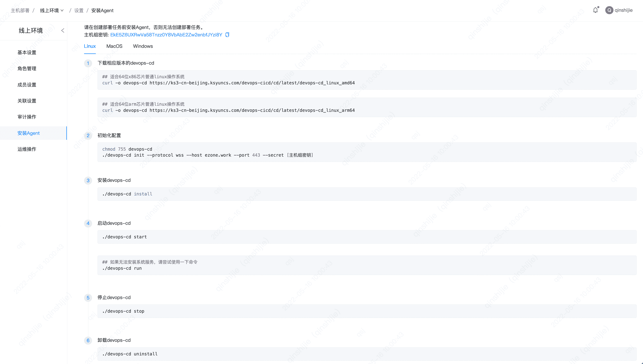Open 审计操作 in the sidebar
The height and width of the screenshot is (364, 643).
27,117
